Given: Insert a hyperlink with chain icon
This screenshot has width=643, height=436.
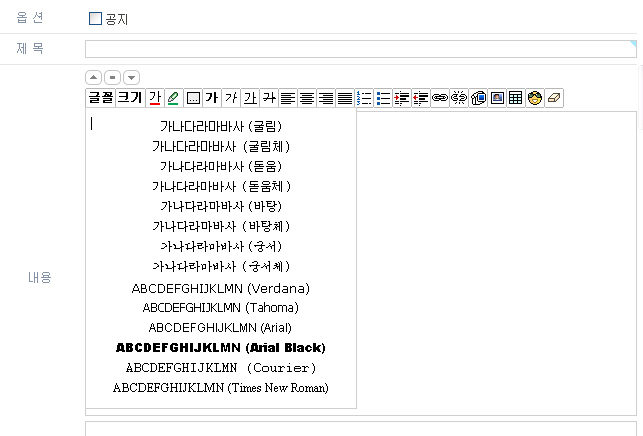Looking at the screenshot, I should point(440,98).
